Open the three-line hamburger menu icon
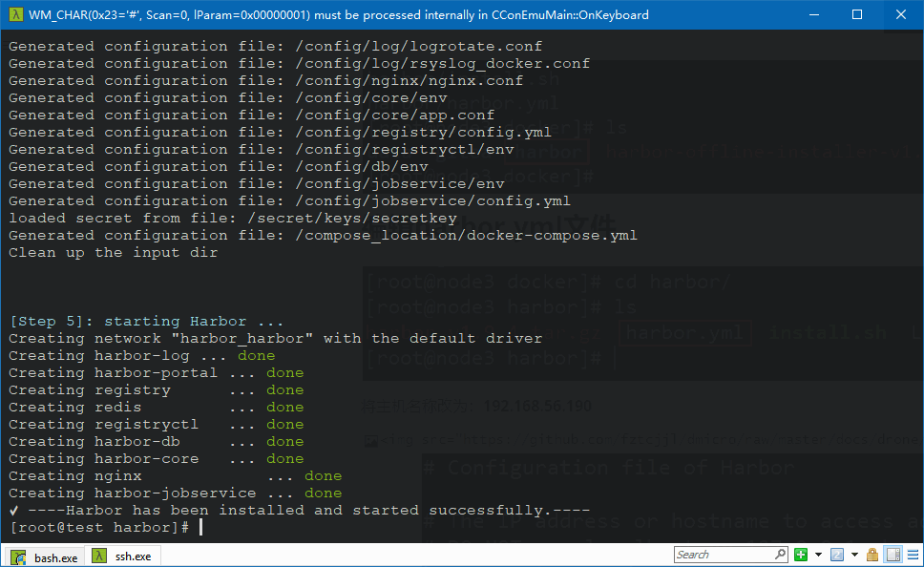The image size is (924, 567). (913, 555)
